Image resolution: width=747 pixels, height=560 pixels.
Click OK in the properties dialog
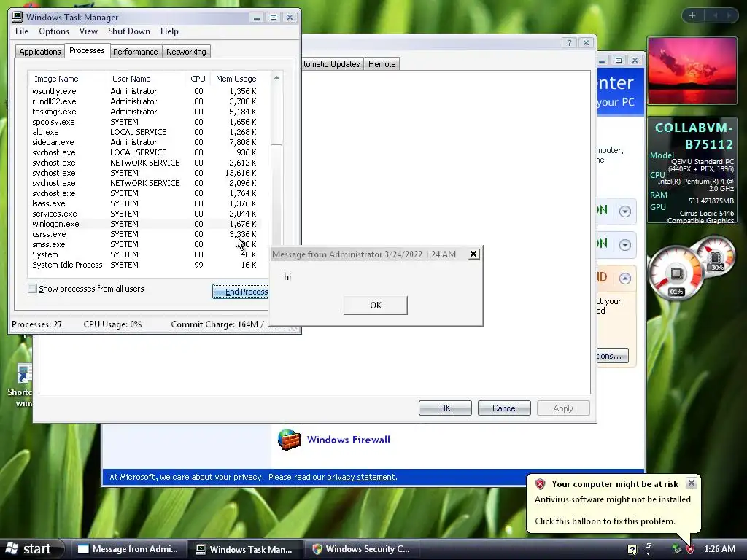point(445,408)
